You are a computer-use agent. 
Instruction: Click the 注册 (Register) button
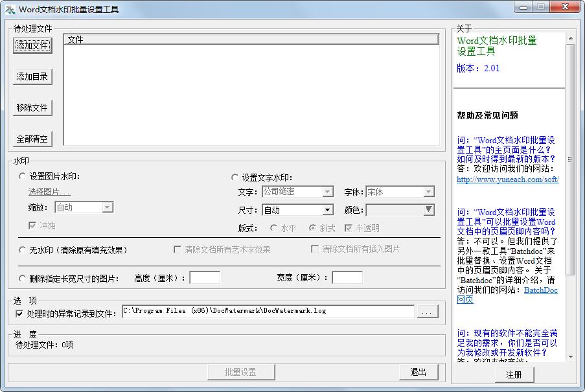pyautogui.click(x=514, y=375)
